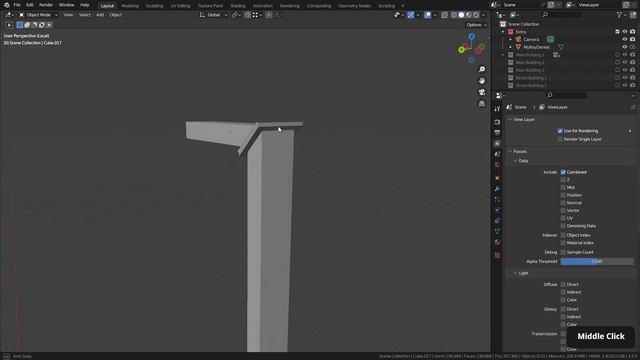
Task: Open the pivot point selector
Action: click(236, 15)
